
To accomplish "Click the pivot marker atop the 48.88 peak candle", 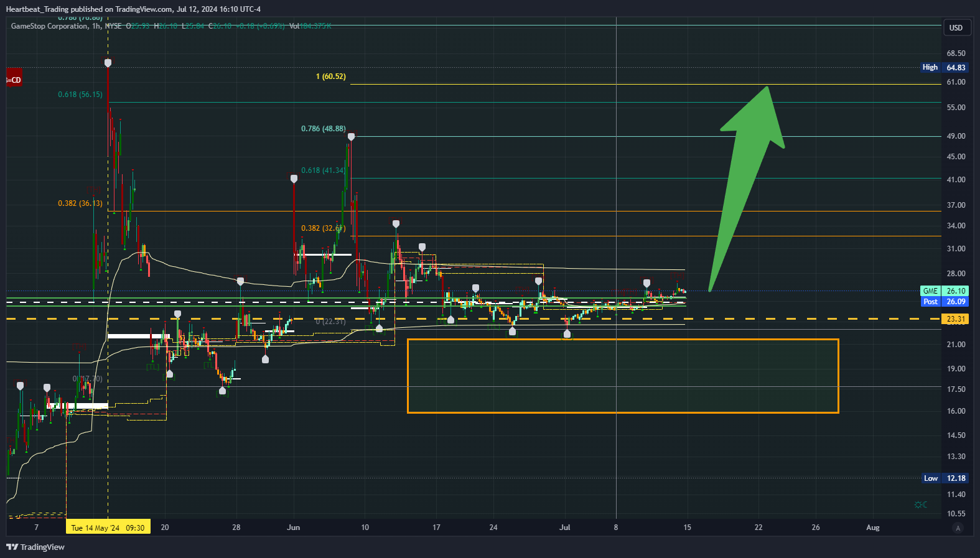I will pyautogui.click(x=352, y=137).
